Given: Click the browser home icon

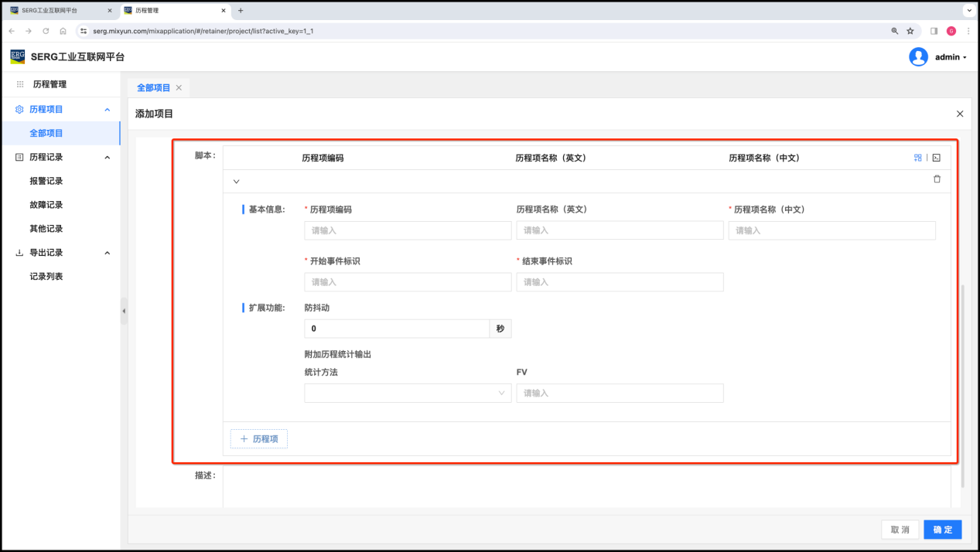Looking at the screenshot, I should click(63, 31).
